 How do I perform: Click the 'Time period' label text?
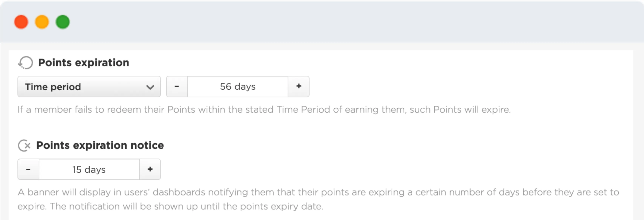click(53, 87)
